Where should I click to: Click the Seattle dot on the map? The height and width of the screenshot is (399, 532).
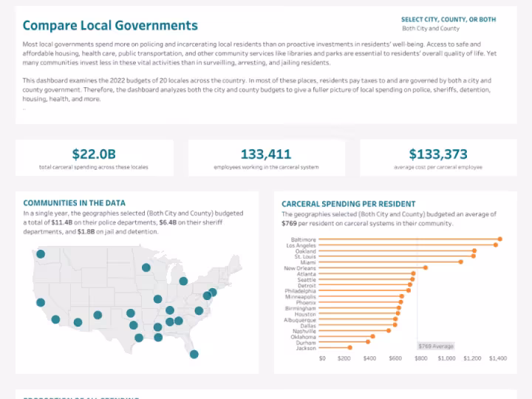[41, 254]
